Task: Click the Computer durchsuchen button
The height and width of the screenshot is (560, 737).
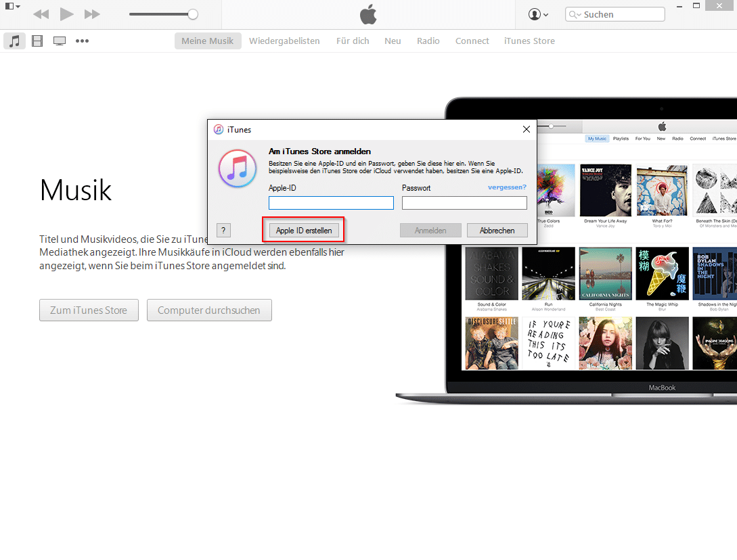Action: tap(209, 310)
